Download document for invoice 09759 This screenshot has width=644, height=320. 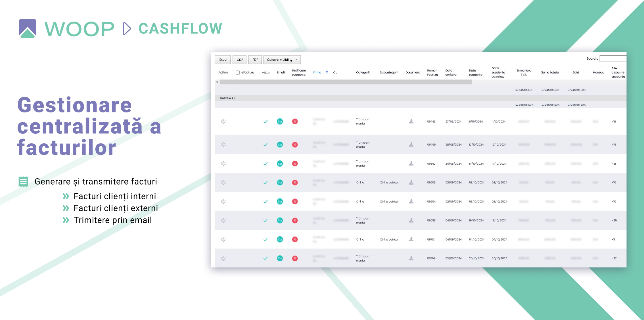(x=411, y=258)
